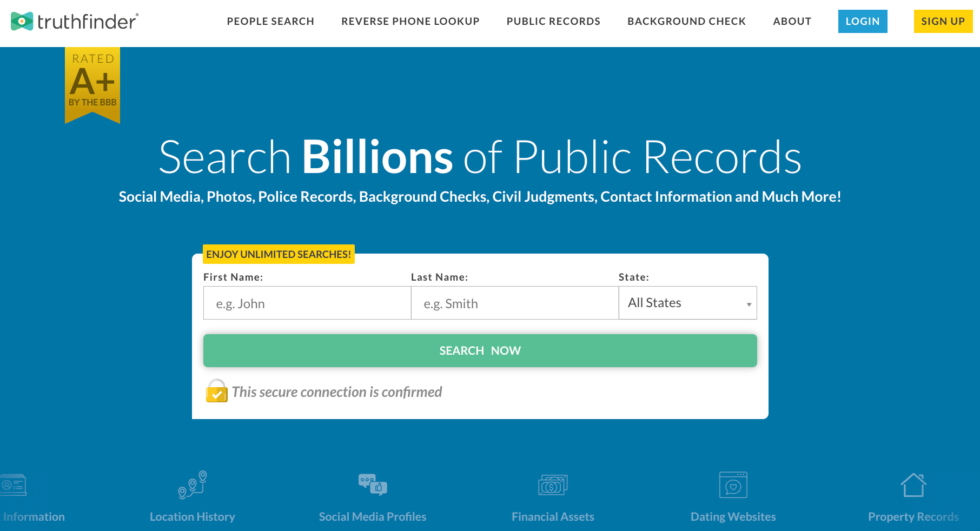The image size is (980, 531).
Task: Click the Dating Websites label
Action: pyautogui.click(x=733, y=517)
